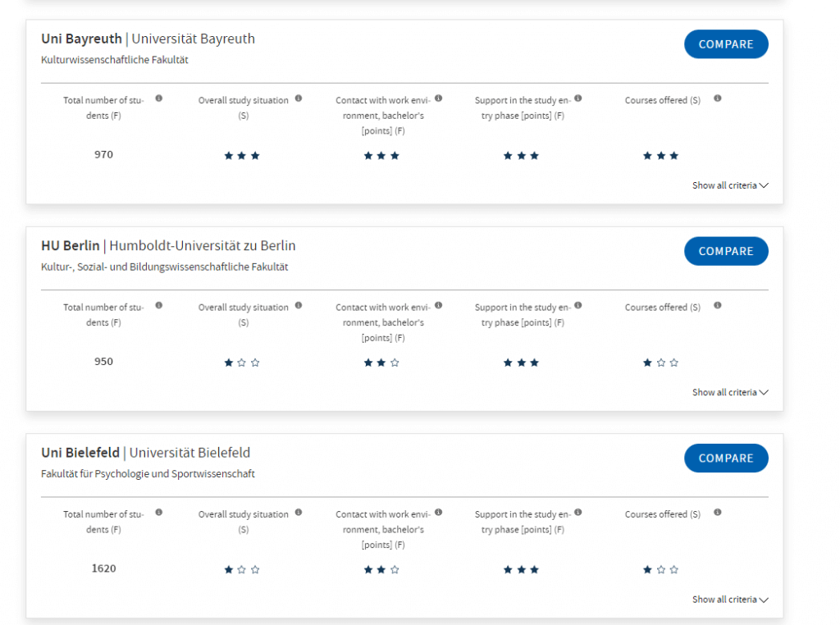Click Kulturwissenschaftliche Fakultät faculty text

115,60
